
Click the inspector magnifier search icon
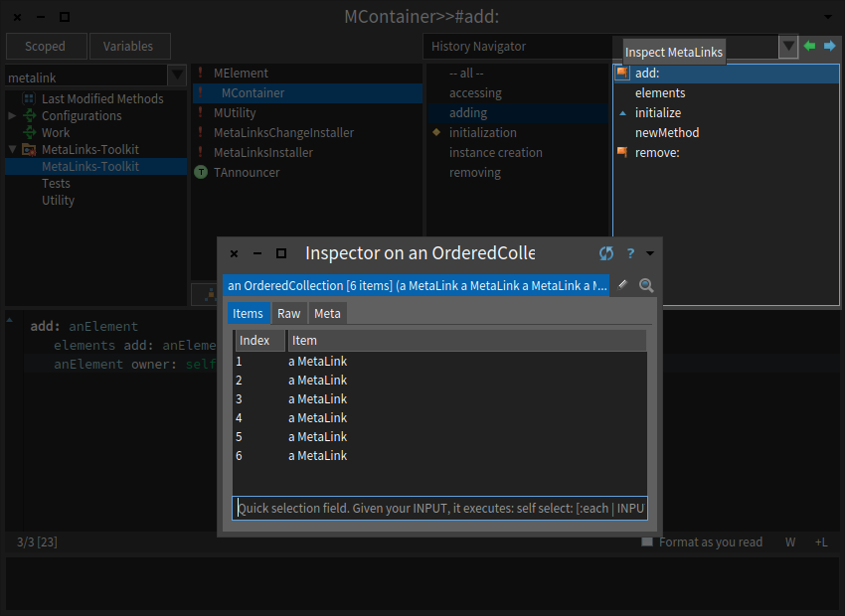(646, 285)
